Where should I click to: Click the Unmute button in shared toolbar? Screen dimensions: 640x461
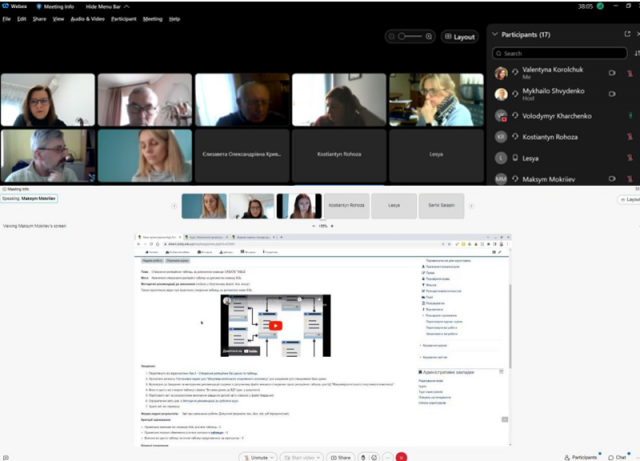pyautogui.click(x=255, y=457)
